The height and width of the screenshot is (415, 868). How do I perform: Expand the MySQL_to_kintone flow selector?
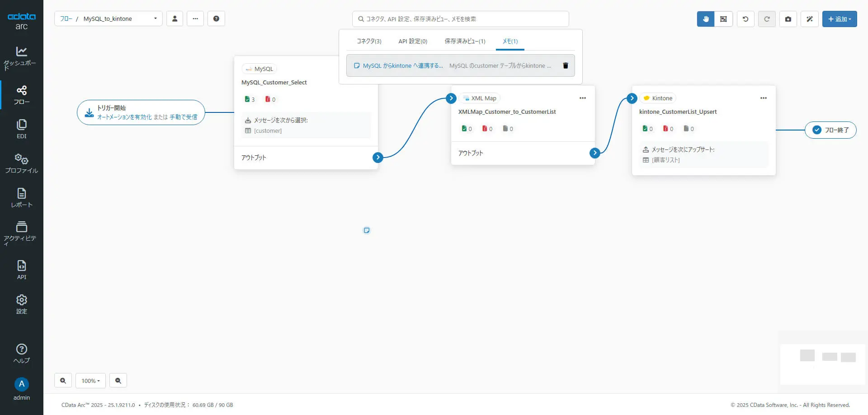pos(155,19)
